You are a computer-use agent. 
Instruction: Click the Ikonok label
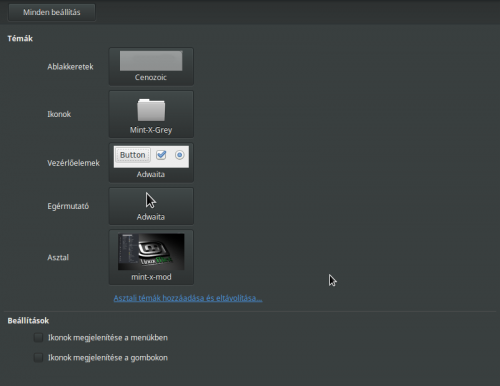point(59,114)
